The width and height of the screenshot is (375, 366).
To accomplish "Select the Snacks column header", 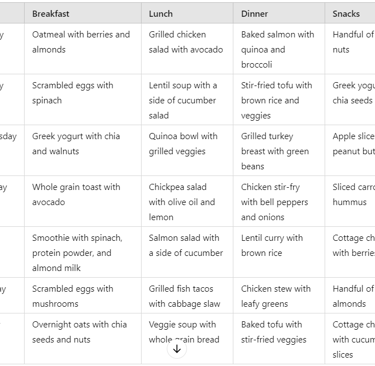I will 350,14.
